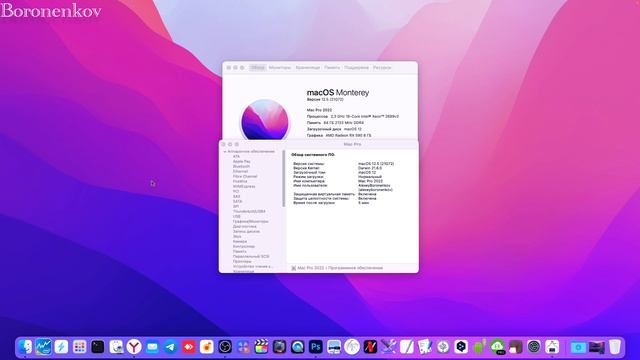The width and height of the screenshot is (640, 360).
Task: Launch OBS from the Dock
Action: [x=225, y=347]
